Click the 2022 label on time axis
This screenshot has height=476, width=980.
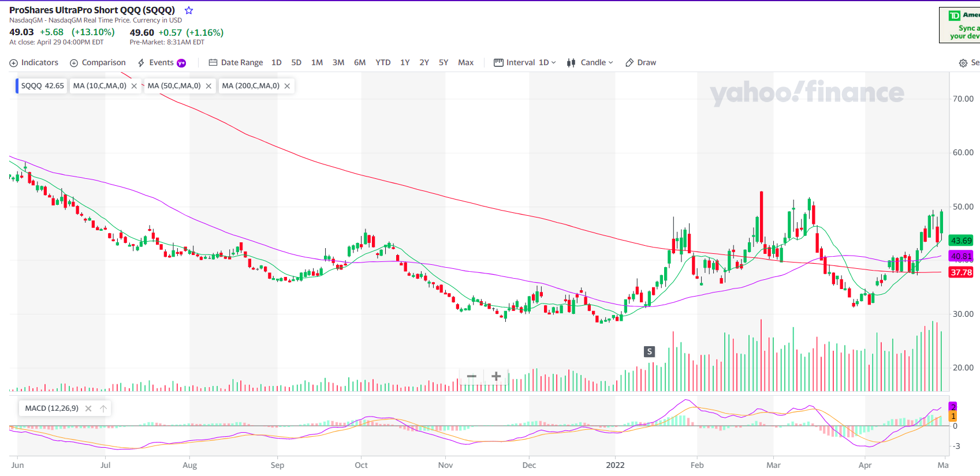click(615, 465)
